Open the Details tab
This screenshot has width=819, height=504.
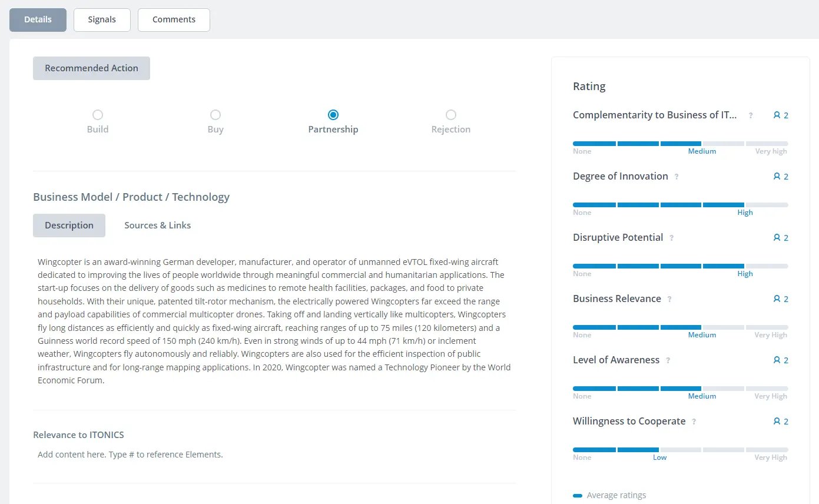coord(38,19)
